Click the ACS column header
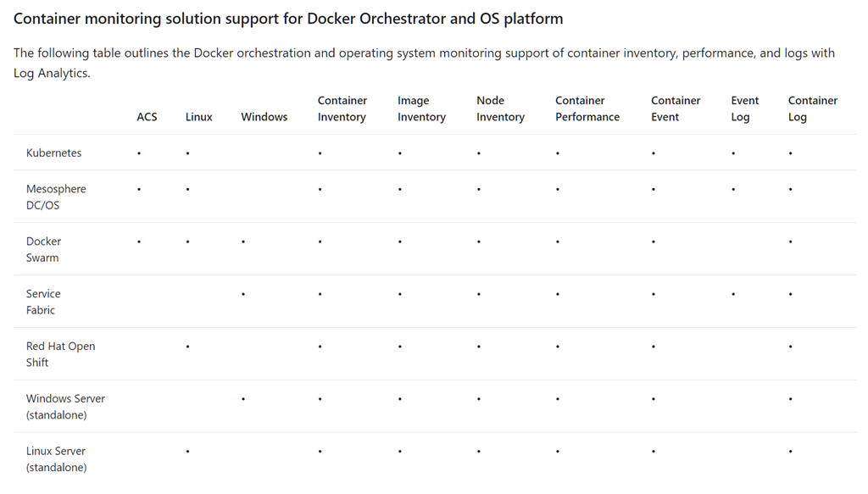 click(147, 117)
